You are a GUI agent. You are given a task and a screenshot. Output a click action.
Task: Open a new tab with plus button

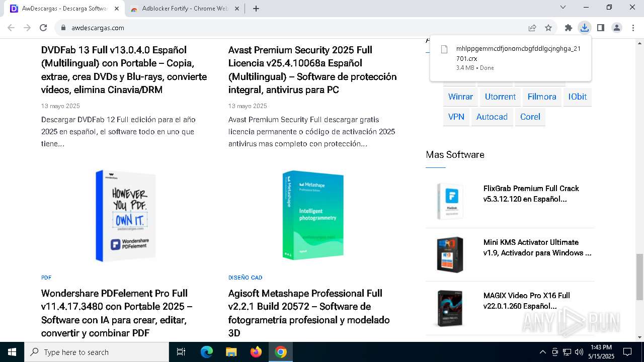[256, 9]
